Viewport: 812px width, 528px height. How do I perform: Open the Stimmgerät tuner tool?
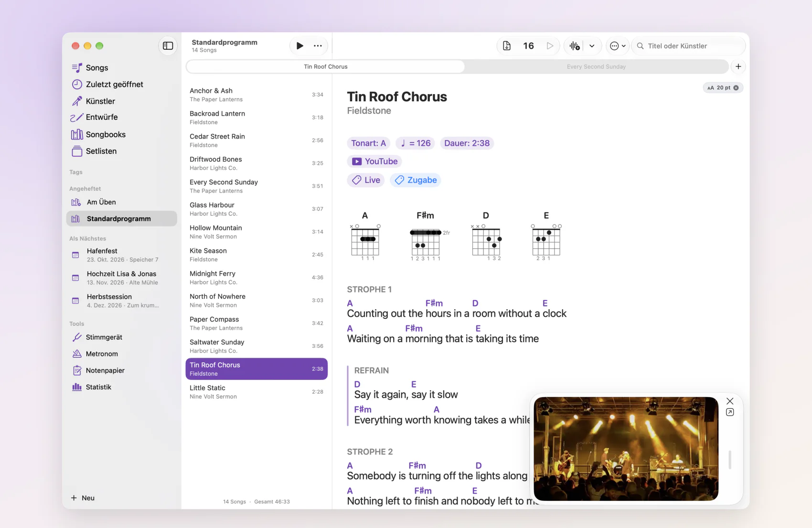122,337
